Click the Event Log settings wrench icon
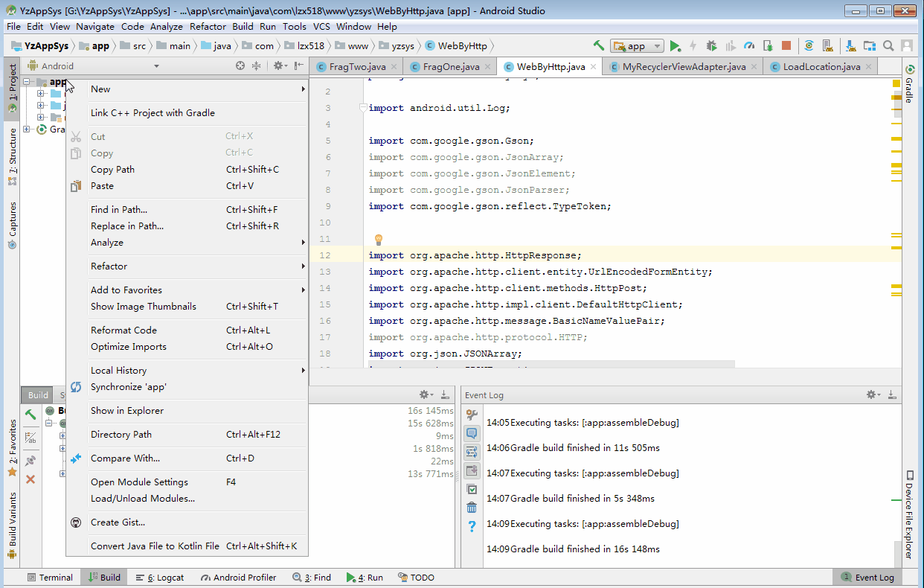Screen dimensions: 924x588 coord(472,415)
